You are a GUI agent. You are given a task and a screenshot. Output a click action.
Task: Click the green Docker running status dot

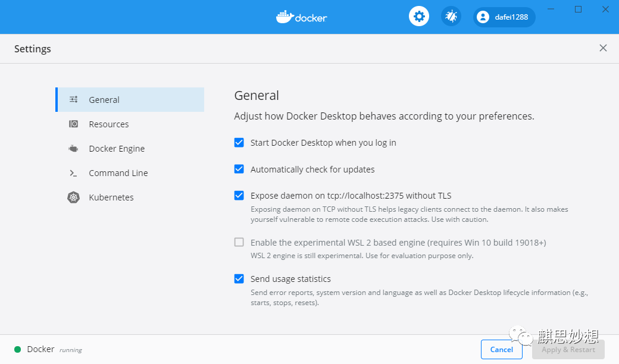(x=17, y=349)
